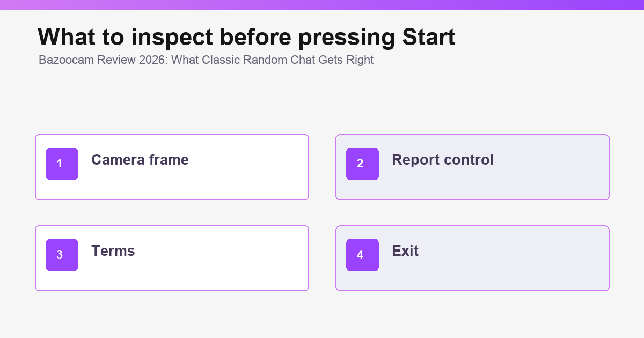The width and height of the screenshot is (644, 338).
Task: Open the Exit card
Action: [472, 258]
